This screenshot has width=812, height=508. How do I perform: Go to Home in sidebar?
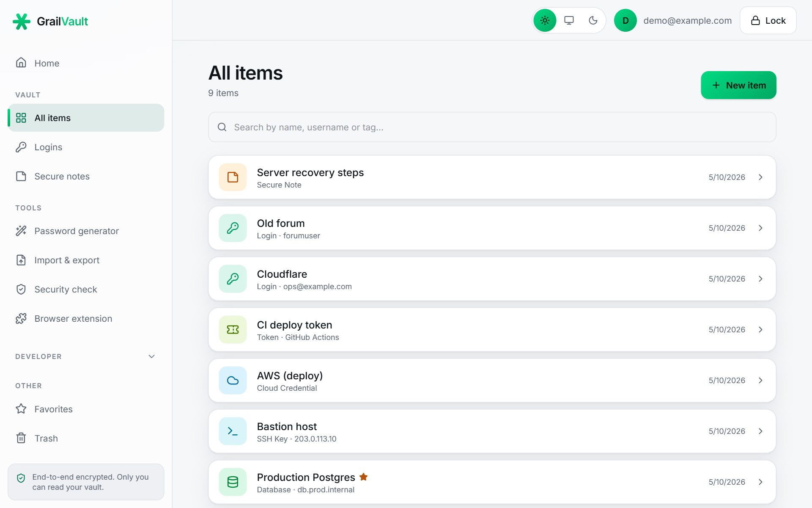click(86, 63)
